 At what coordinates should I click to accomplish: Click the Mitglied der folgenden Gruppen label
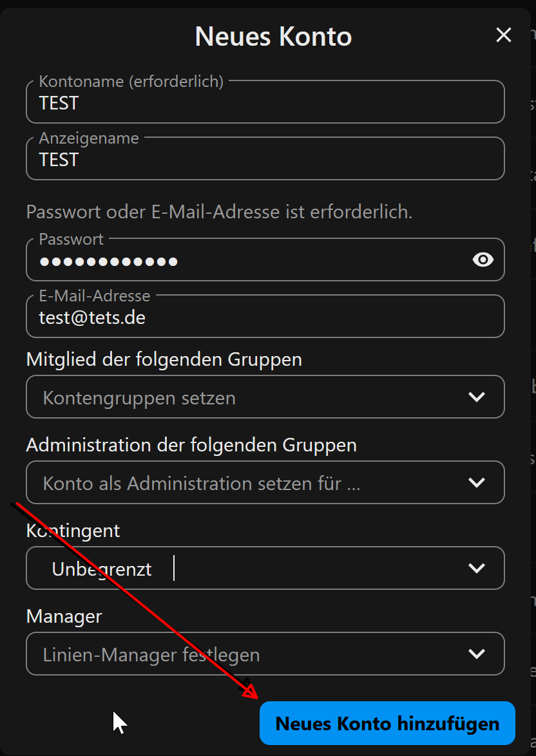coord(164,359)
